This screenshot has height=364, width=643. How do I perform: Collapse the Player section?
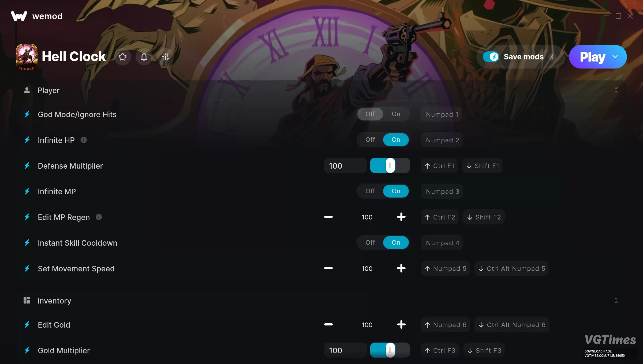point(616,90)
